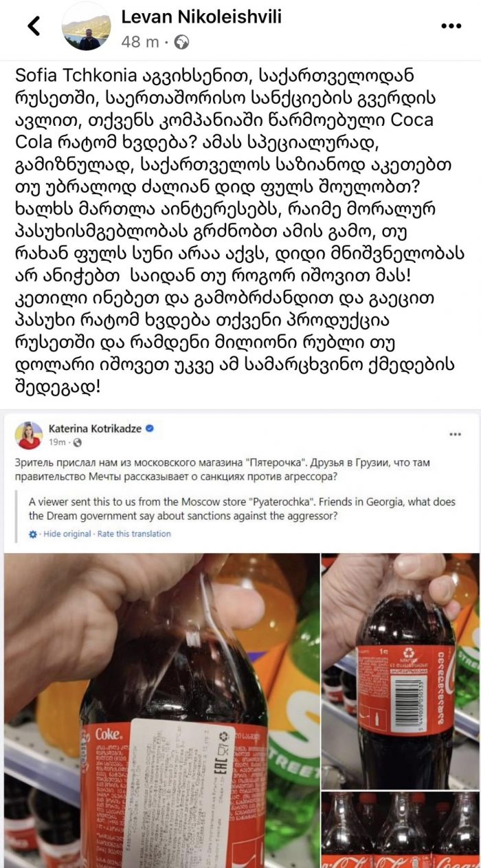This screenshot has width=481, height=868.
Task: Open the large Coke bottle label photo
Action: tap(161, 710)
